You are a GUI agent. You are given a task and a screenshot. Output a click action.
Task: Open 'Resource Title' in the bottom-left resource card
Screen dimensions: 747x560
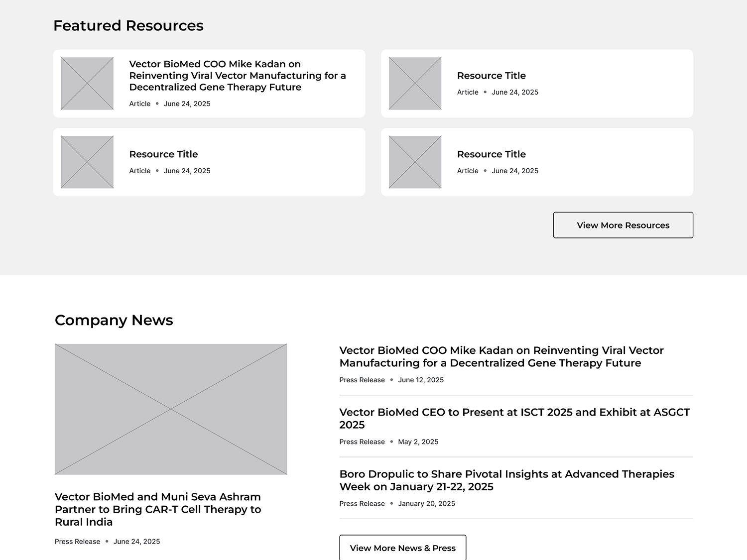pyautogui.click(x=163, y=154)
